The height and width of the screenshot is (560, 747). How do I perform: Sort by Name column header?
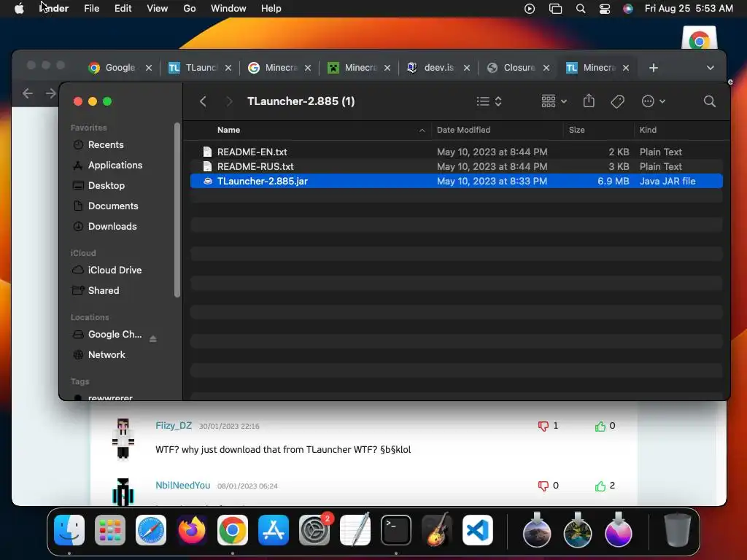tap(228, 130)
